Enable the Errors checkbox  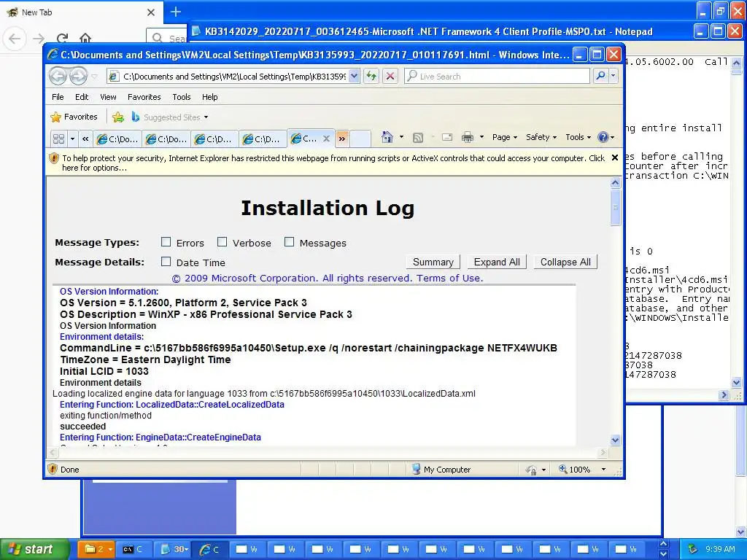166,242
